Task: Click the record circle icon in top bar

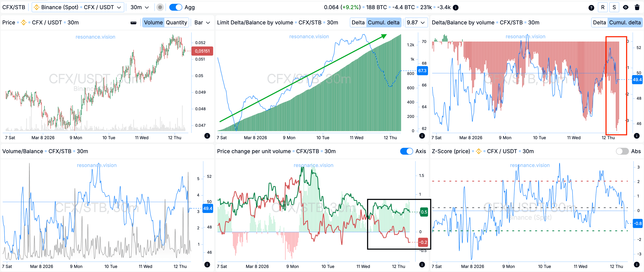Action: click(160, 7)
